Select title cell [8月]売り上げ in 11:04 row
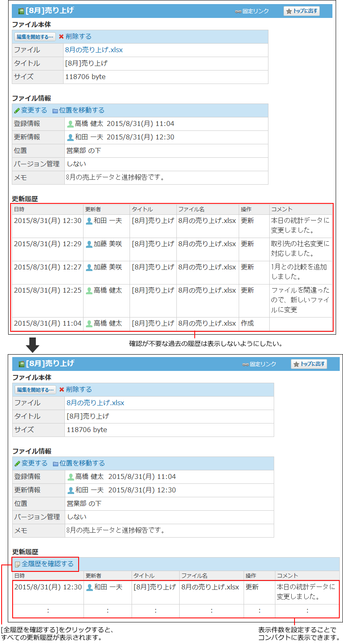Viewport: 343px width, 644px height. coord(153,323)
